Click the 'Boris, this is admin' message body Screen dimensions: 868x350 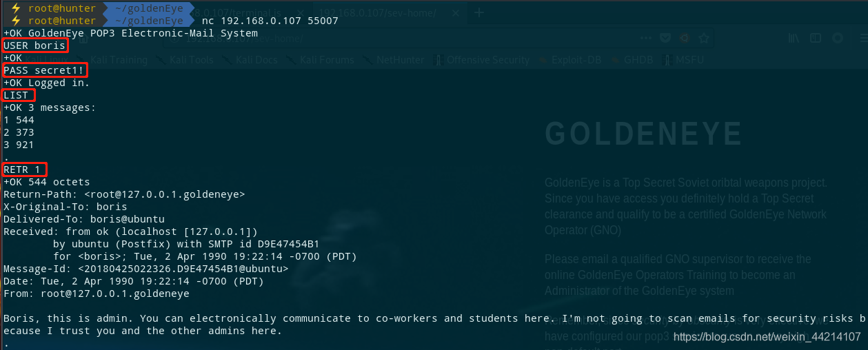(434, 325)
